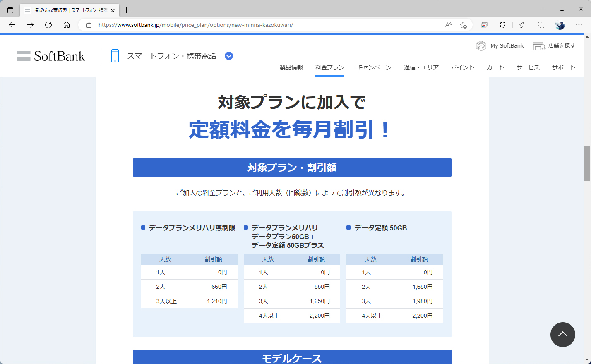
Task: Click inside the address bar
Action: [x=207, y=25]
